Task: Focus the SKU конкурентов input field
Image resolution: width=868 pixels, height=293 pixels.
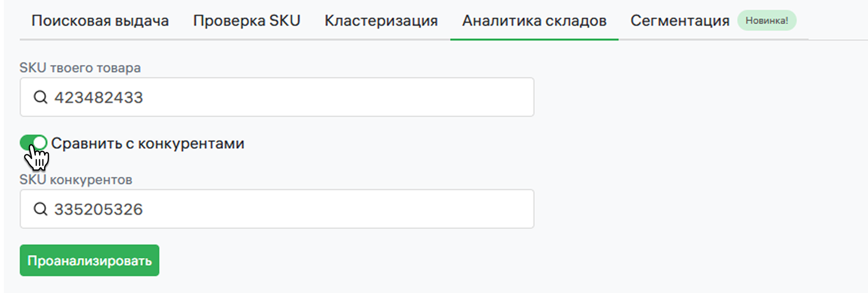Action: (x=297, y=209)
